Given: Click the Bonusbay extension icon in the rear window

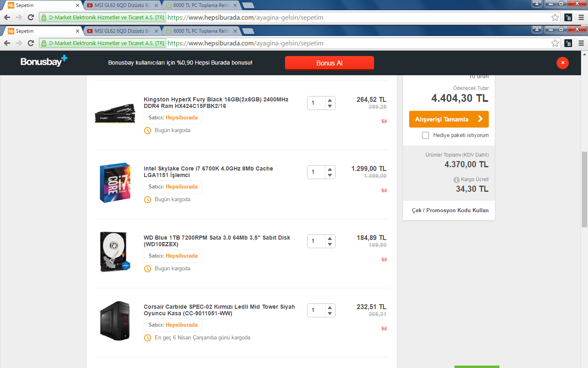Looking at the screenshot, I should tap(568, 17).
